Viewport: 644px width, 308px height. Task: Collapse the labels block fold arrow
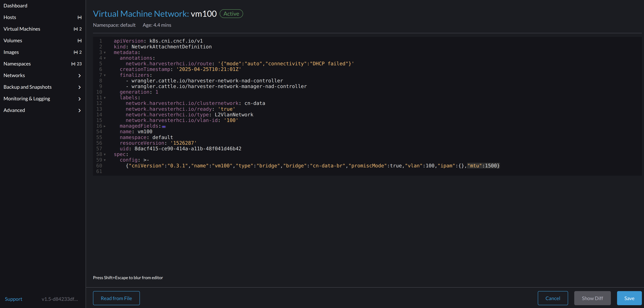[x=105, y=98]
